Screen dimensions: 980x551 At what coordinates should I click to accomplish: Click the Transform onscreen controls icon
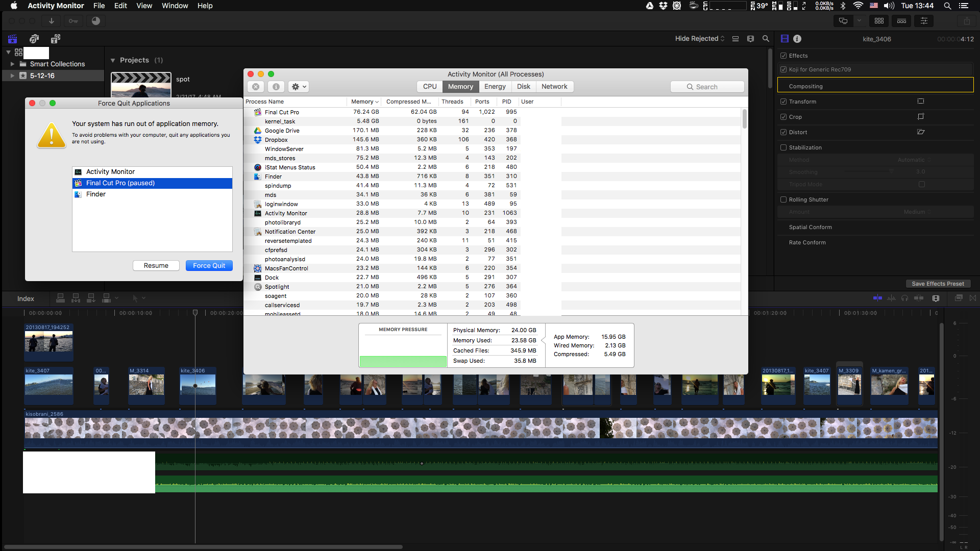coord(921,102)
